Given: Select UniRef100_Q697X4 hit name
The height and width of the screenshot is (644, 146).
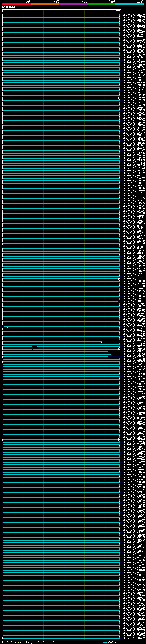Looking at the screenshot, I should pos(134,387).
